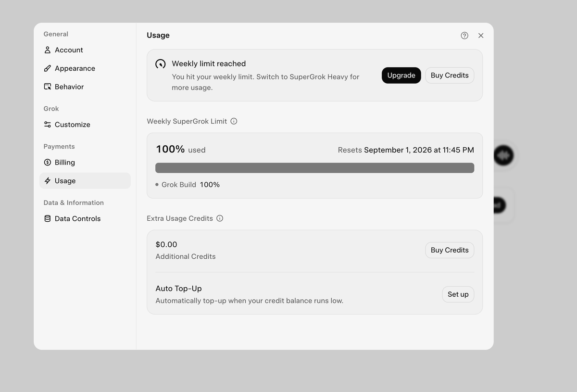This screenshot has height=392, width=577.
Task: Click the Behavior cursor-window icon
Action: (x=48, y=87)
